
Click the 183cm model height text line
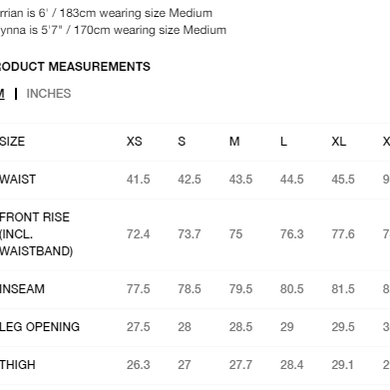click(x=106, y=13)
